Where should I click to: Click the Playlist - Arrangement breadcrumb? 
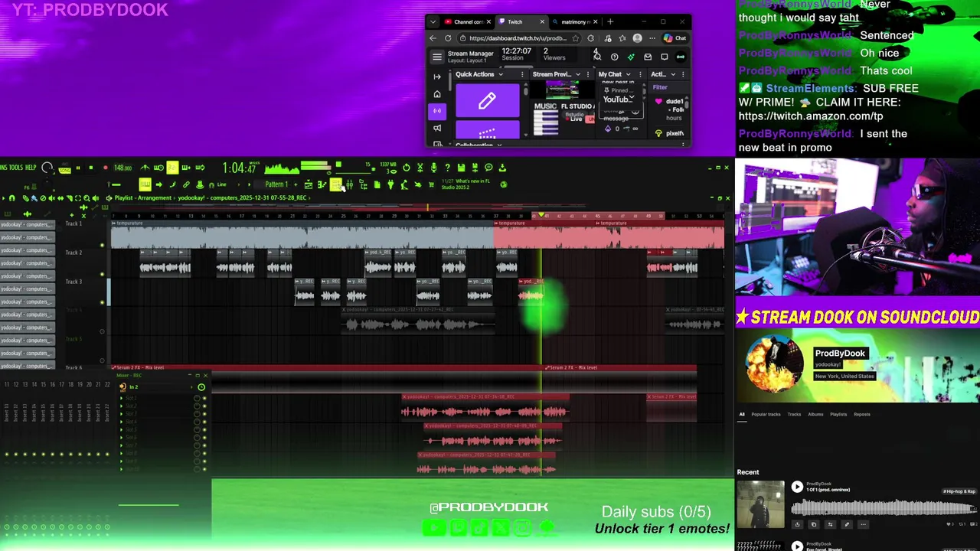coord(143,198)
